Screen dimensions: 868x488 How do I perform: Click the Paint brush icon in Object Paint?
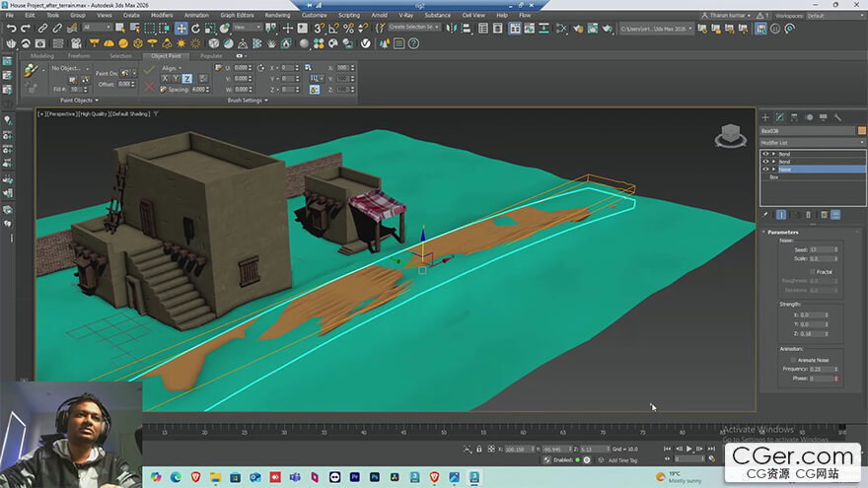pos(31,70)
